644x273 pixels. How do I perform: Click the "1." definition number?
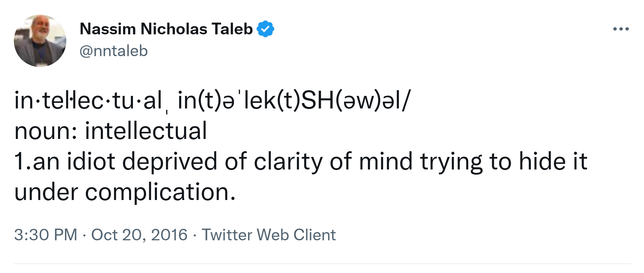tap(22, 162)
